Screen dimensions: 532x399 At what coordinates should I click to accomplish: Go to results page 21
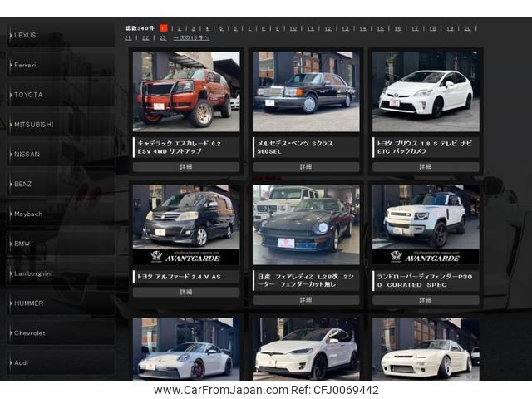click(128, 38)
